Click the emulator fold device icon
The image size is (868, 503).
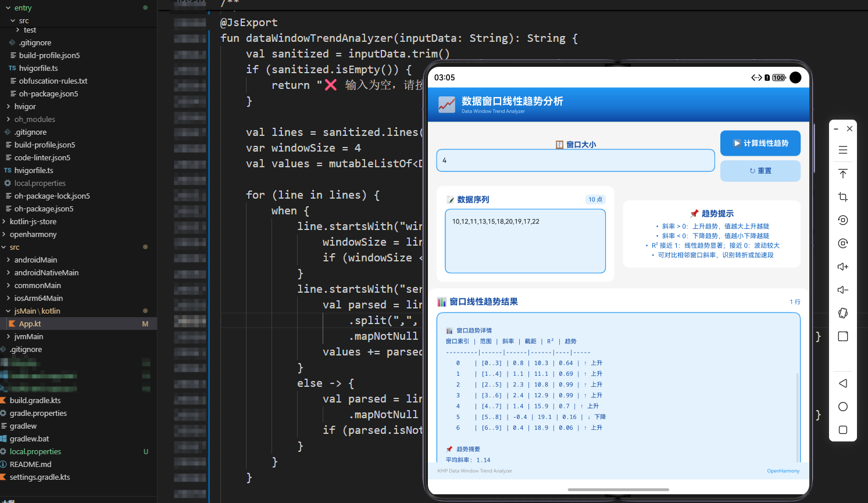[843, 313]
